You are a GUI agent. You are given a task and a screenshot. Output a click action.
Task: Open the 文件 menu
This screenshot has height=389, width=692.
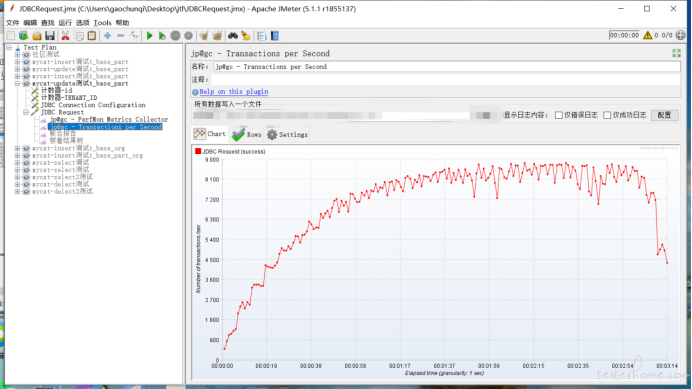tap(12, 23)
